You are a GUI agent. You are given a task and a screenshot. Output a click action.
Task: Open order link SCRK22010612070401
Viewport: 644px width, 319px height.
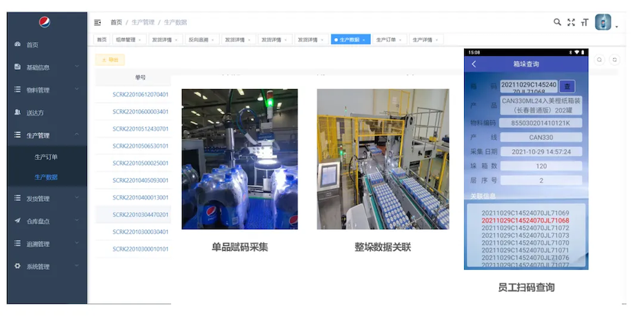pos(141,93)
